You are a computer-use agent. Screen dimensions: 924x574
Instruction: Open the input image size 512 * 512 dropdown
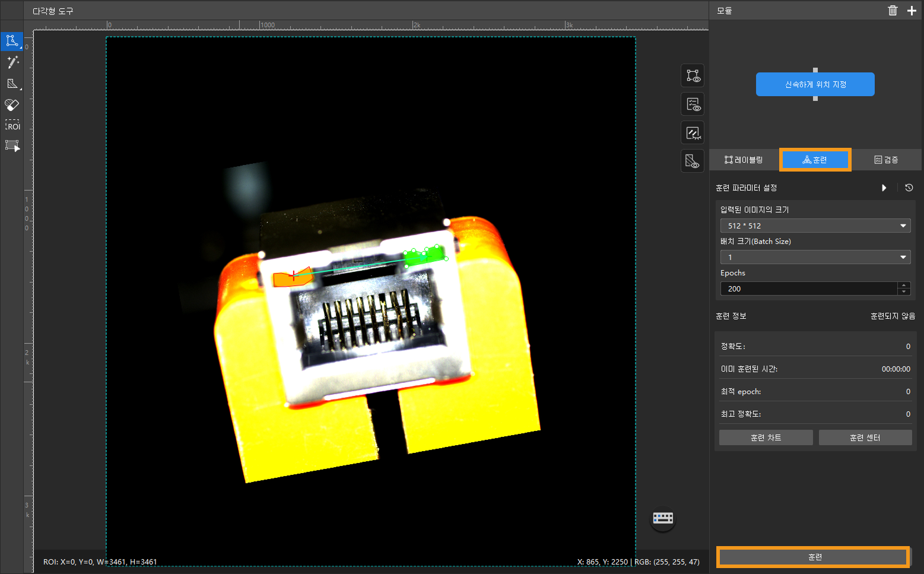coord(815,226)
